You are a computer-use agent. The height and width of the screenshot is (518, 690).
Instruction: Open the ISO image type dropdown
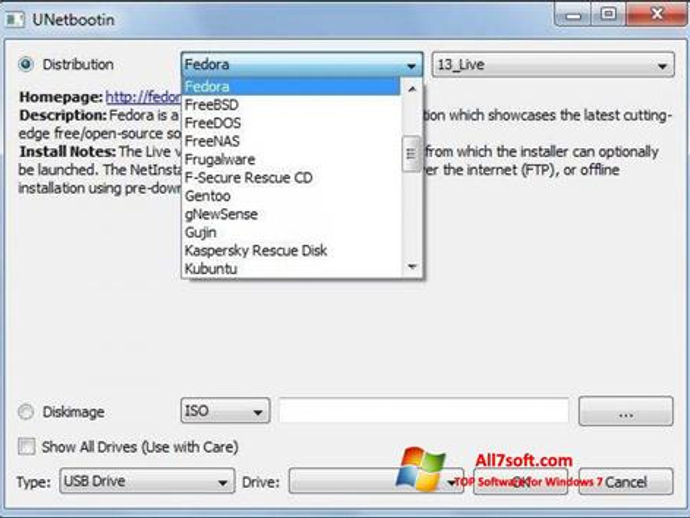tap(225, 411)
